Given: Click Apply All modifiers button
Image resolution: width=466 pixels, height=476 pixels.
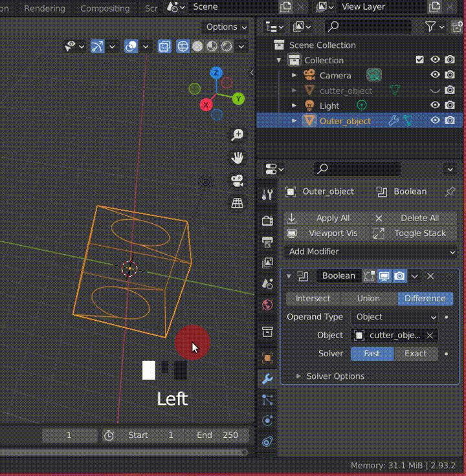Looking at the screenshot, I should 327,218.
